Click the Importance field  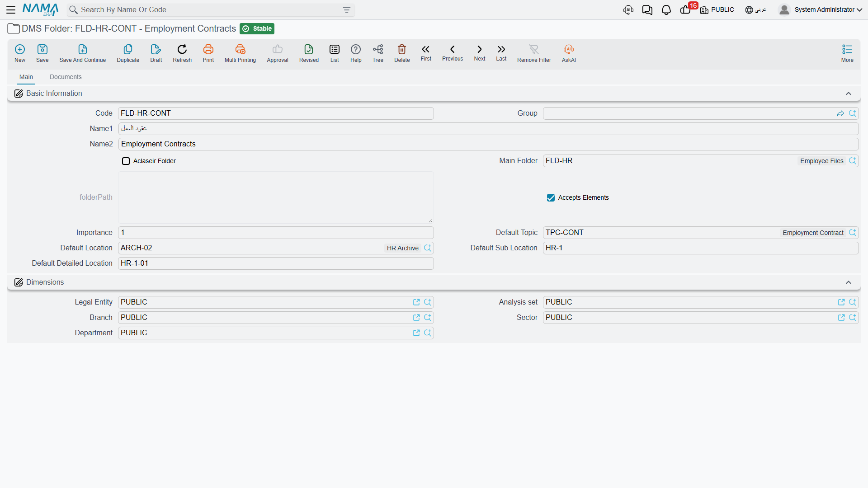coord(276,233)
